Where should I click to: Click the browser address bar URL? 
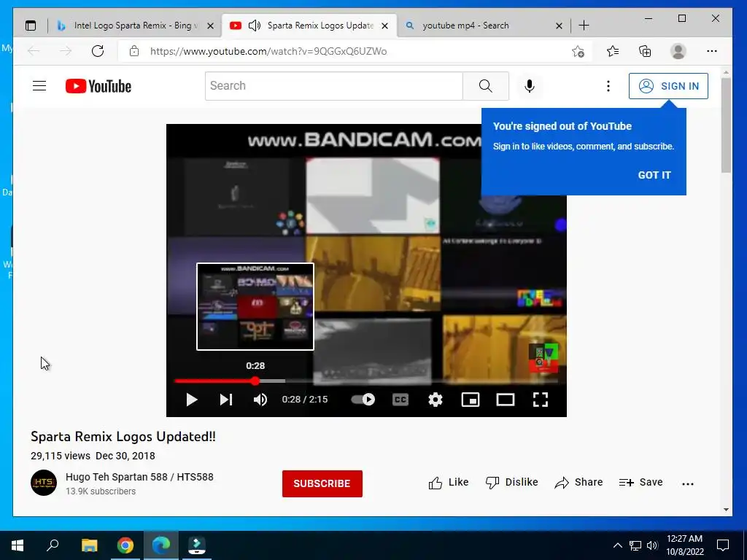(268, 51)
